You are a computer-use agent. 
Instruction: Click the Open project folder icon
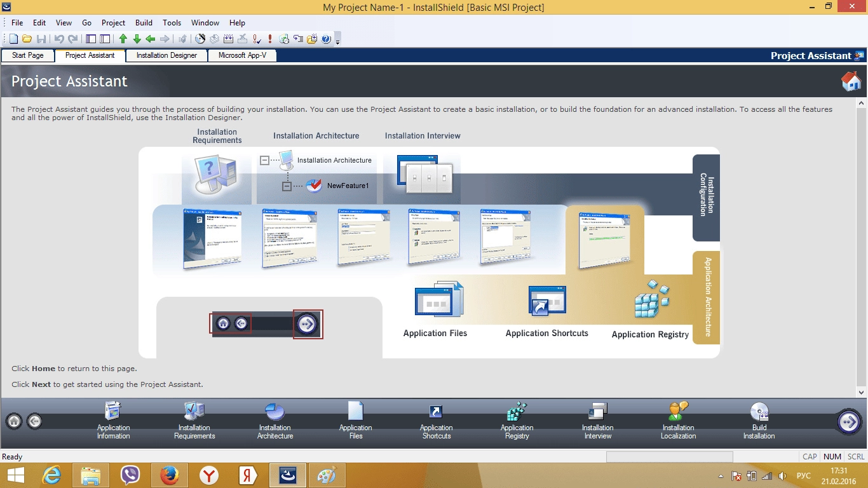click(27, 39)
